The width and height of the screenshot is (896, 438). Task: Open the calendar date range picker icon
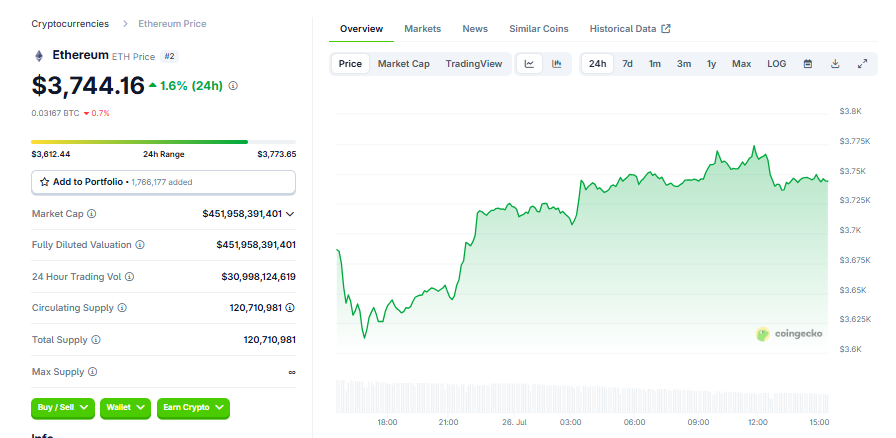coord(807,64)
